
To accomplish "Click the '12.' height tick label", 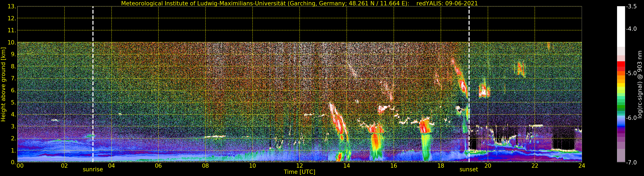I will coord(12,18).
